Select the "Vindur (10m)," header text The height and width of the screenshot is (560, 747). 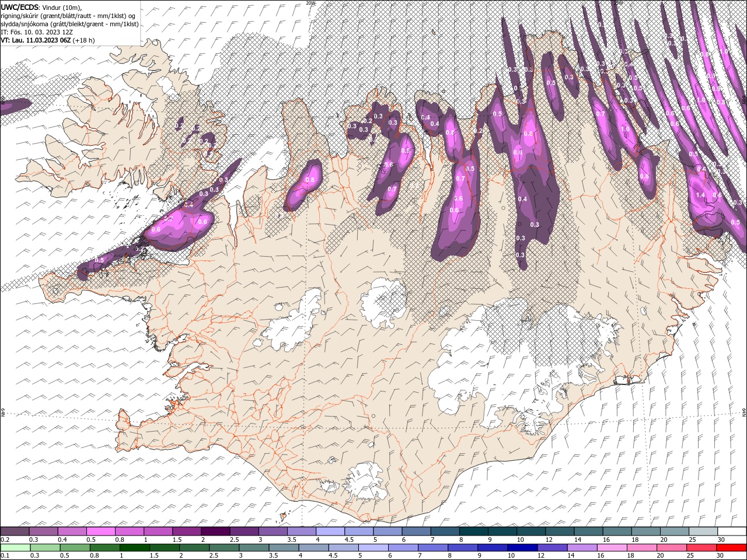pos(62,7)
